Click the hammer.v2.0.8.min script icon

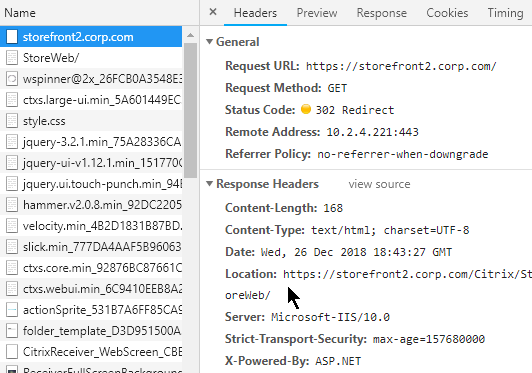click(x=12, y=205)
